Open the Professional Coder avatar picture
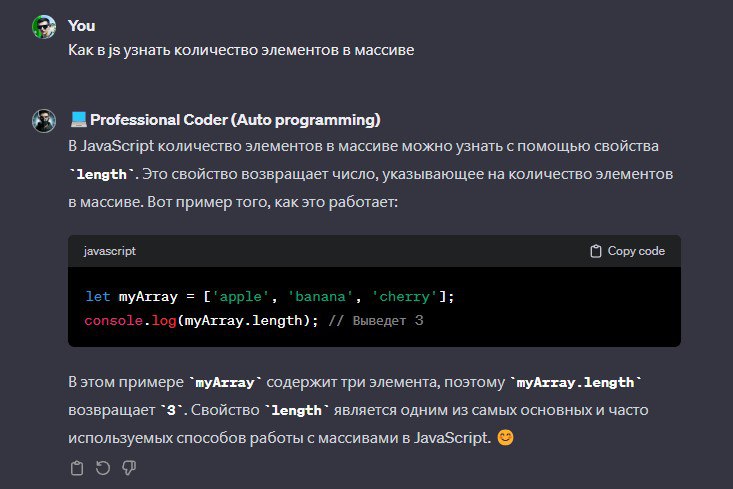This screenshot has height=489, width=733. pos(44,121)
